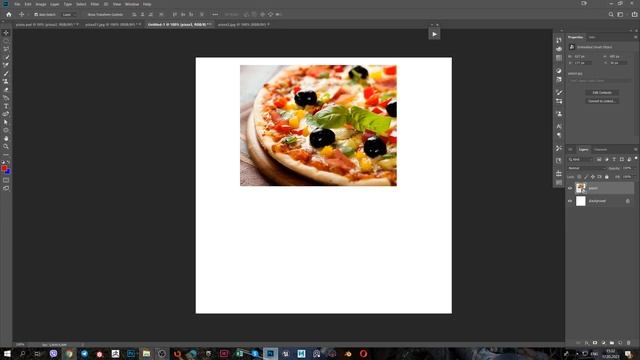The height and width of the screenshot is (360, 640).
Task: Toggle lock position
Action: click(x=593, y=177)
